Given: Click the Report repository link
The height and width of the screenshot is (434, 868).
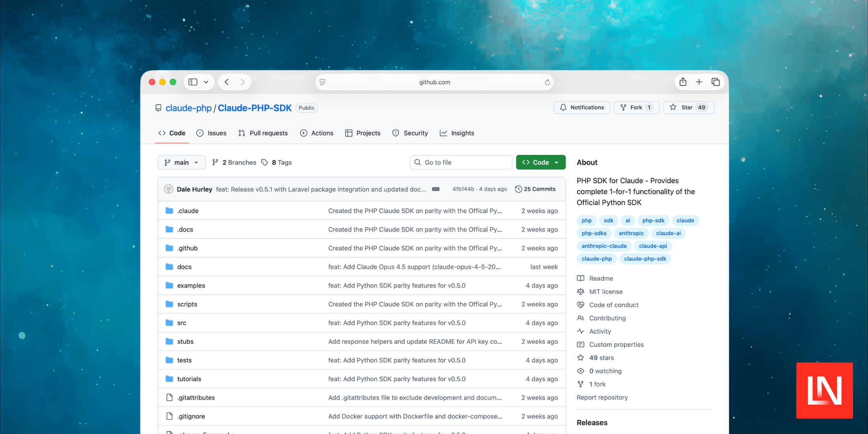Looking at the screenshot, I should [602, 397].
